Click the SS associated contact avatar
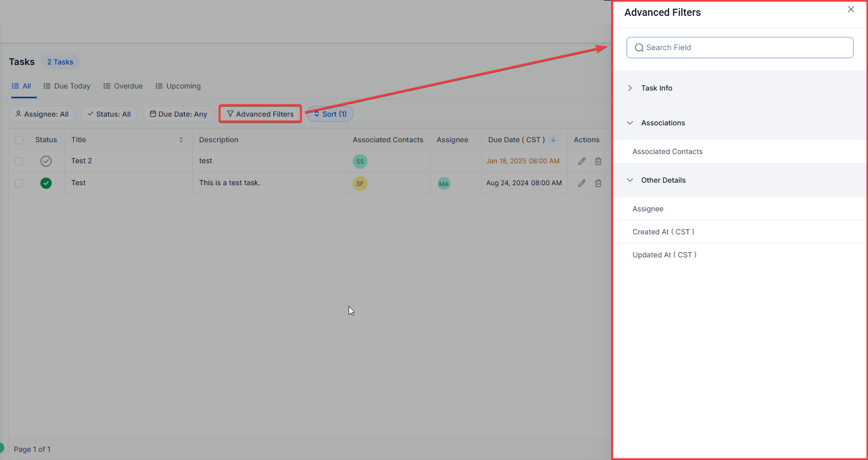Viewport: 868px width, 460px height. point(360,162)
